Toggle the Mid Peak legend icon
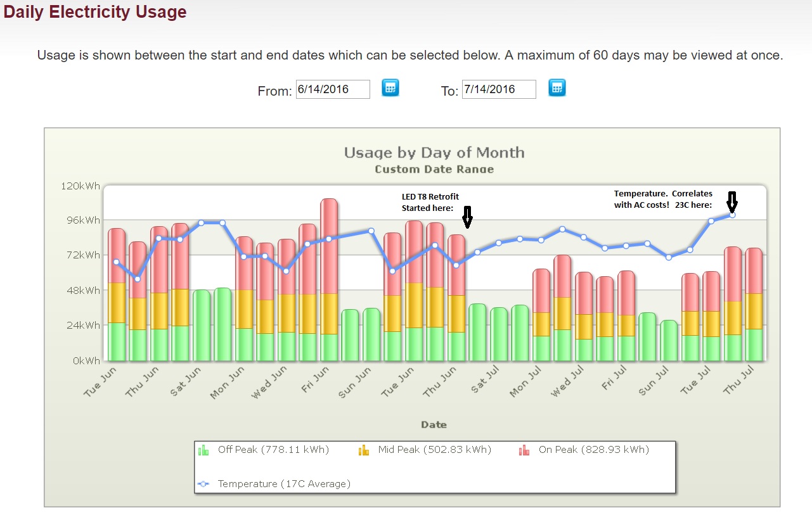812x515 pixels. (x=364, y=450)
